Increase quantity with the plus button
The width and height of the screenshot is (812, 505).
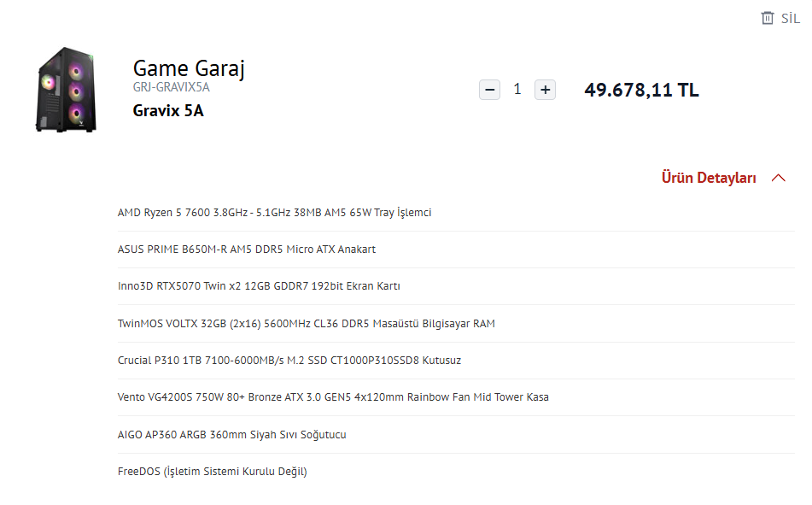click(x=545, y=90)
